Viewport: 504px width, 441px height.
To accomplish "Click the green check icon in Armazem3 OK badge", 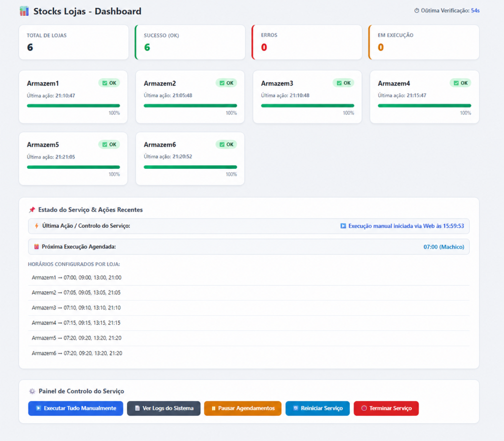I will pos(339,83).
